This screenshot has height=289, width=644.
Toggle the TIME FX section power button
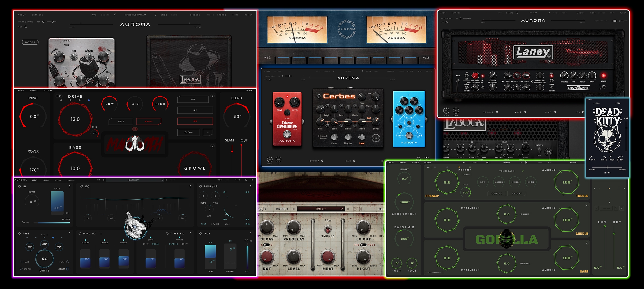167,233
